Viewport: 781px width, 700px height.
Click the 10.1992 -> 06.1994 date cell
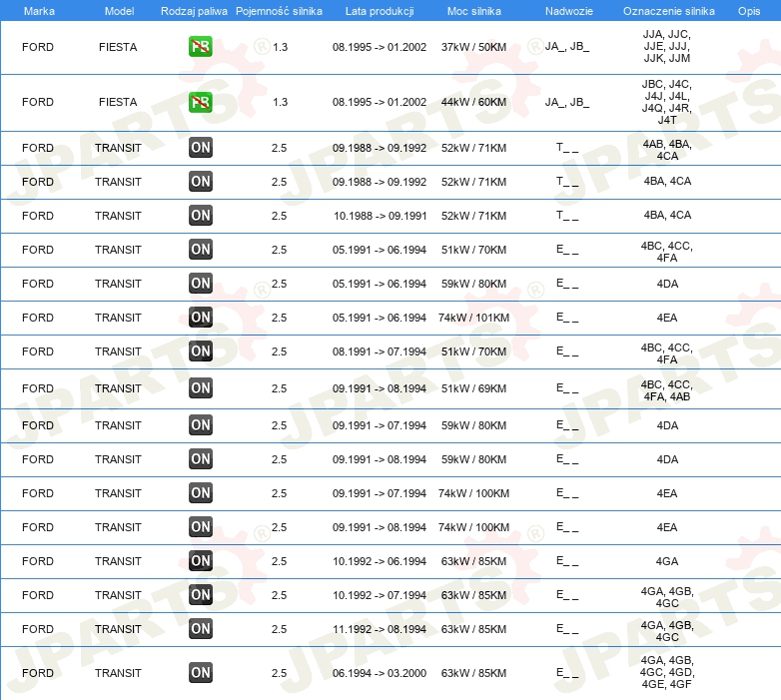pyautogui.click(x=380, y=561)
